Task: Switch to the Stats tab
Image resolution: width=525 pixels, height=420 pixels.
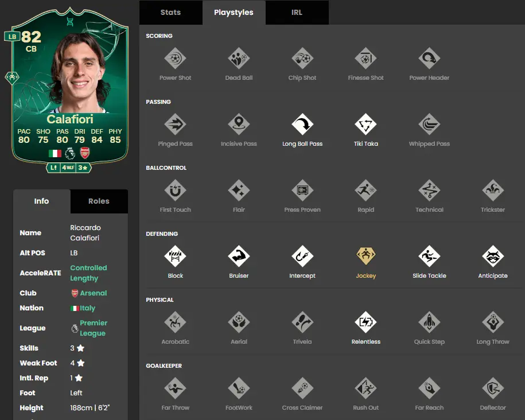Action: click(171, 13)
